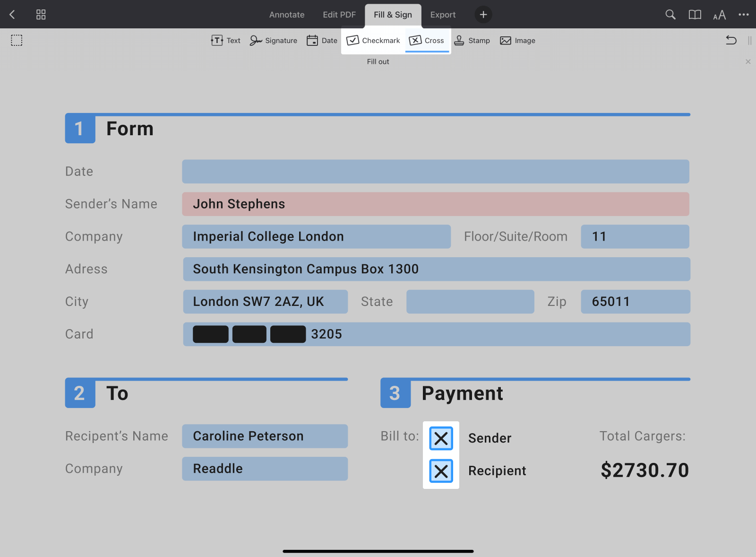Click the empty Date field in the form
The height and width of the screenshot is (557, 756).
tap(435, 171)
